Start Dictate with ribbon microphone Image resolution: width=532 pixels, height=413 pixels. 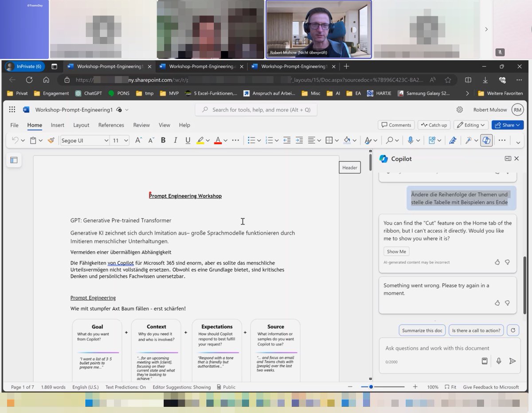(x=411, y=140)
